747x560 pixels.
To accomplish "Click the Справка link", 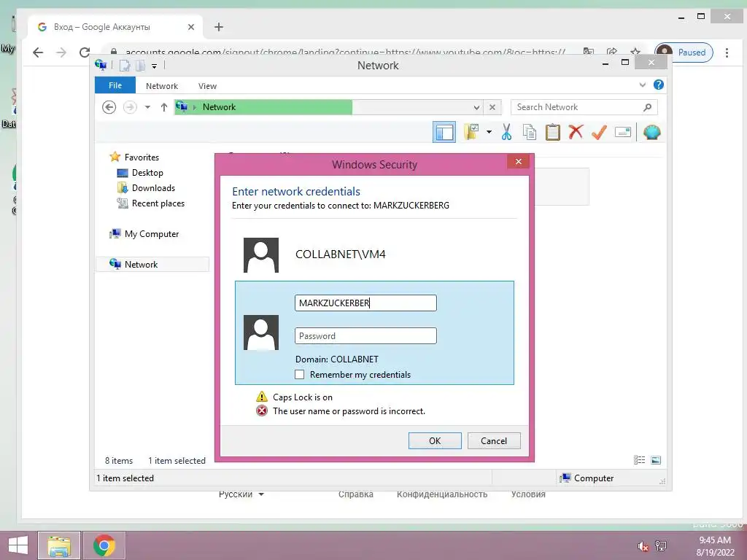I will click(356, 494).
